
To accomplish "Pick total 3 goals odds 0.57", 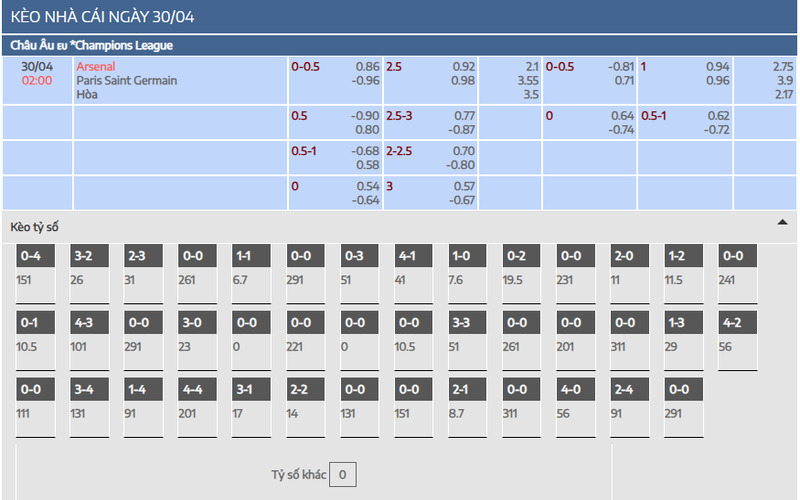I will click(464, 186).
